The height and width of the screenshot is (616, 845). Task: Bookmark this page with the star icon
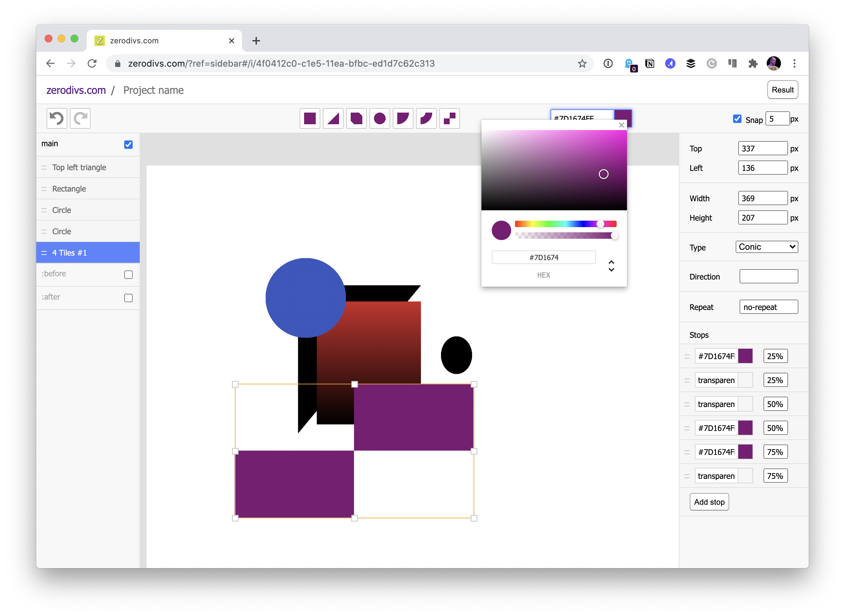pos(582,63)
